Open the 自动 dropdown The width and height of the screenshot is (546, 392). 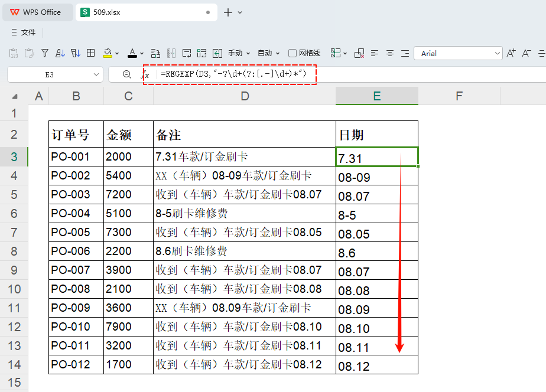click(268, 53)
